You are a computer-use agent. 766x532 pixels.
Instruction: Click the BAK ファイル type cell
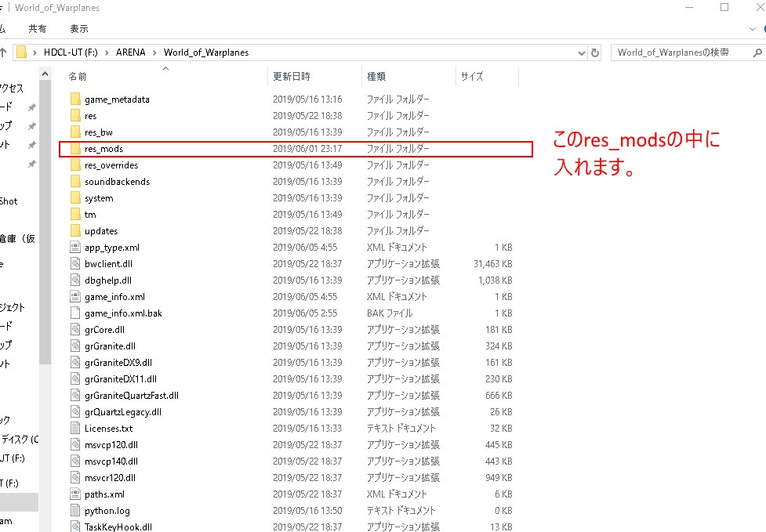coord(390,313)
